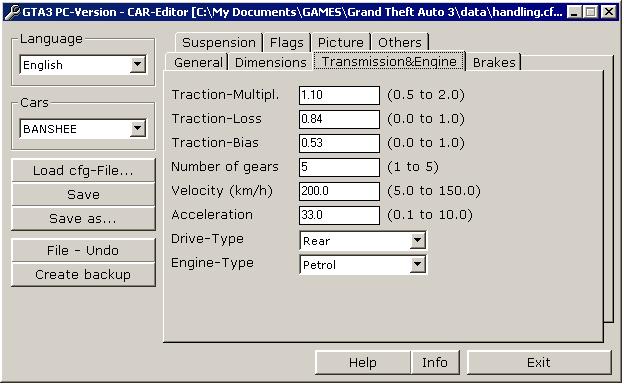Expand the Engine-Type dropdown set to Petrol
Image resolution: width=624 pixels, height=385 pixels.
tap(363, 264)
